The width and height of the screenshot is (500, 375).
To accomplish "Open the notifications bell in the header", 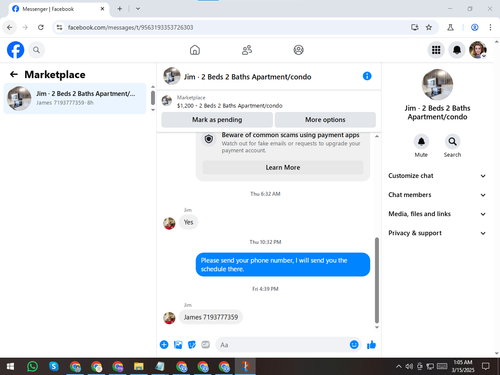I will pyautogui.click(x=457, y=50).
